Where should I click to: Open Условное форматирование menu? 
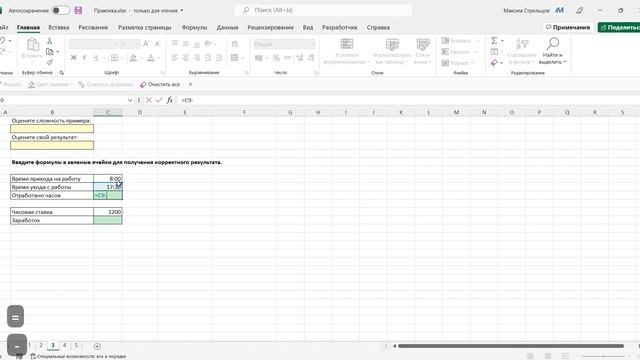[347, 51]
